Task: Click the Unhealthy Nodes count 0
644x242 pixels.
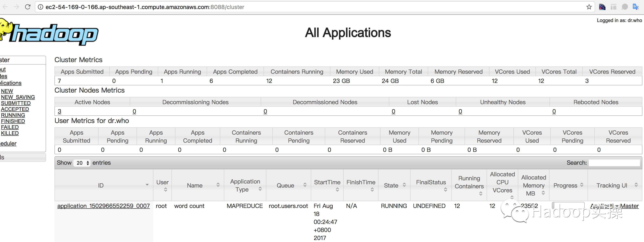Action: point(460,112)
